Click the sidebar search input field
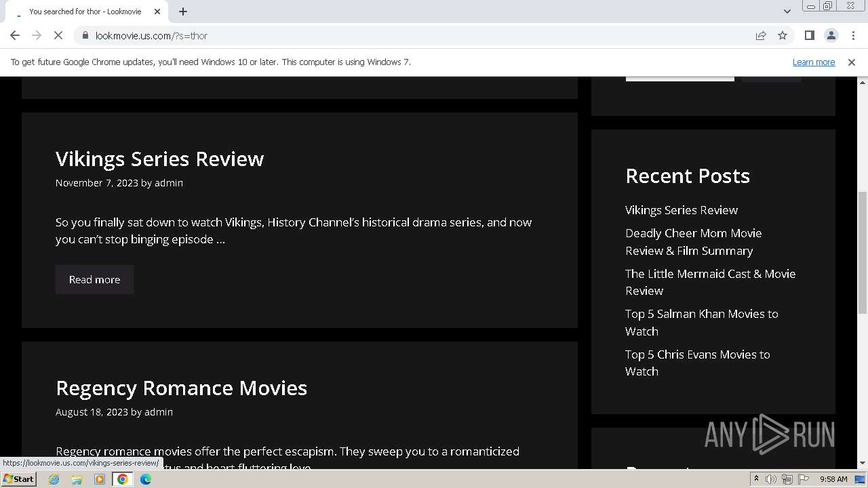 point(679,78)
